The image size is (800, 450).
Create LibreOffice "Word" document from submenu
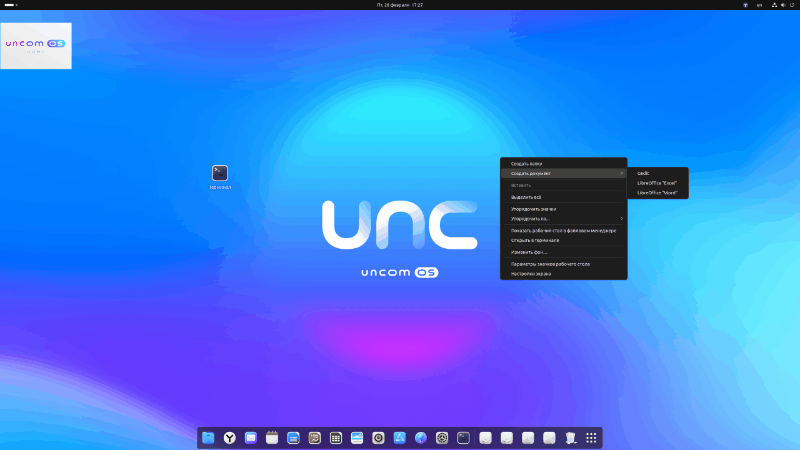[658, 193]
